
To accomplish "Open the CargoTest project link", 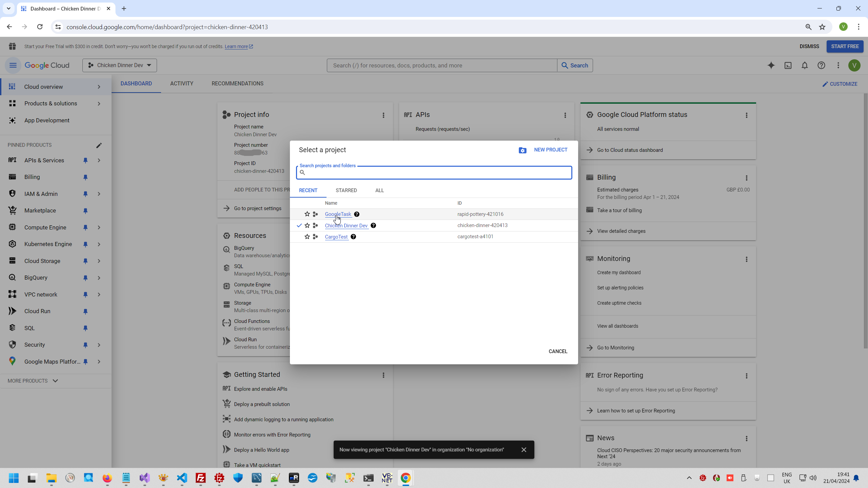I will point(336,237).
